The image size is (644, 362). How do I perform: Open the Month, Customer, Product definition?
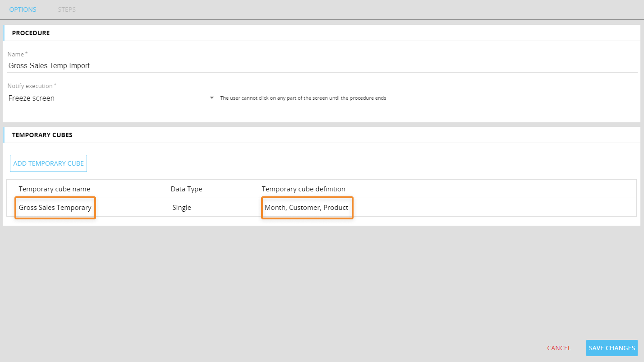(307, 208)
